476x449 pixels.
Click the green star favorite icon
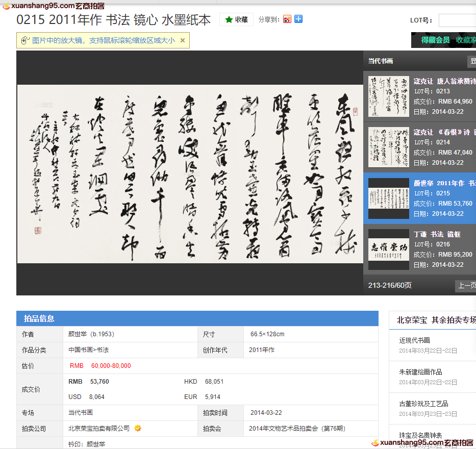229,20
